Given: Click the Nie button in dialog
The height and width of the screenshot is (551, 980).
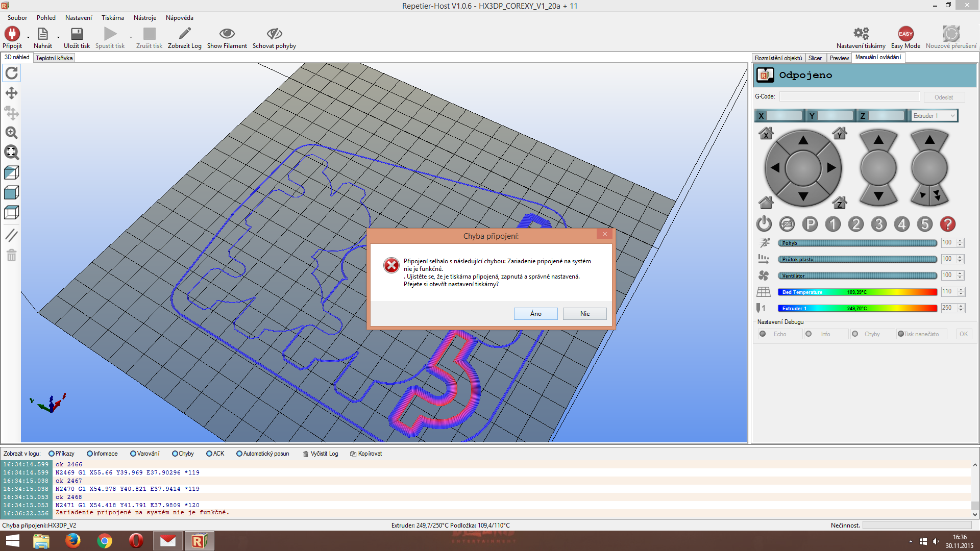Looking at the screenshot, I should (584, 314).
